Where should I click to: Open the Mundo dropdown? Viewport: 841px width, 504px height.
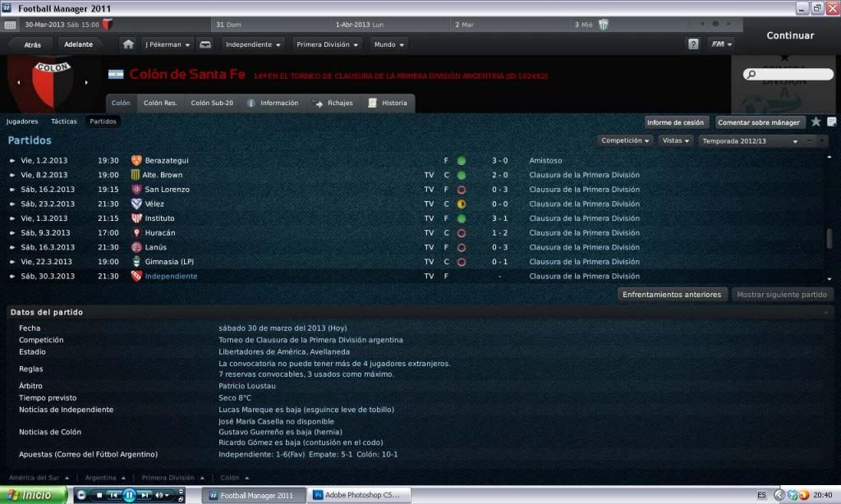[388, 44]
